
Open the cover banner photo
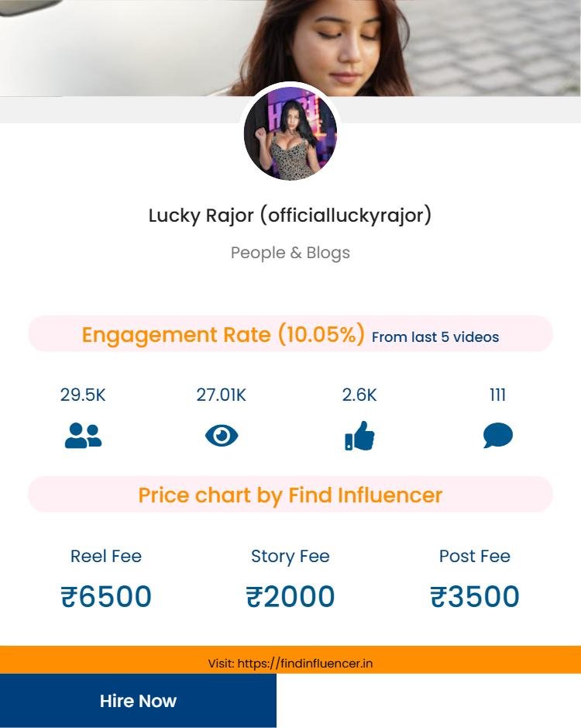click(x=290, y=48)
